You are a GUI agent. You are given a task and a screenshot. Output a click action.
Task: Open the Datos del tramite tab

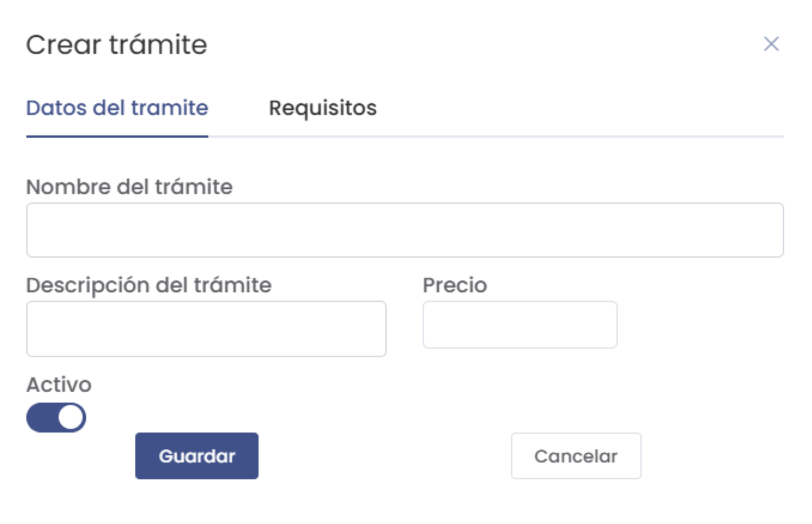click(x=117, y=108)
